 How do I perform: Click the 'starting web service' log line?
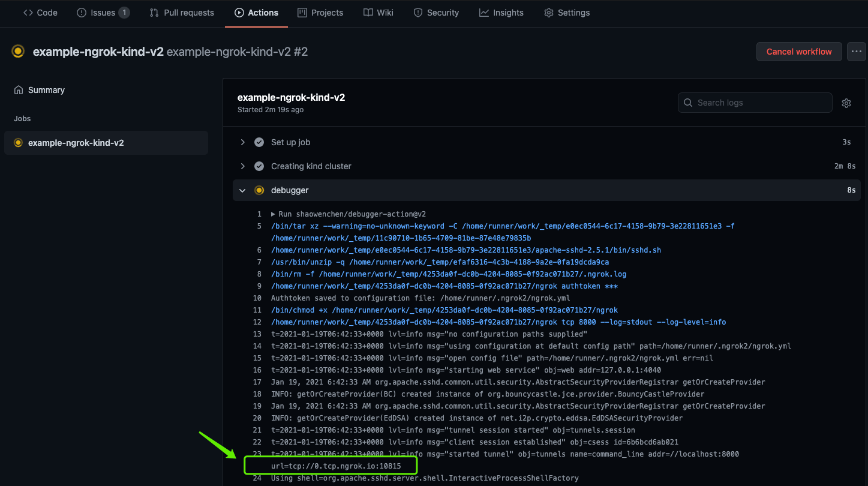pos(466,370)
